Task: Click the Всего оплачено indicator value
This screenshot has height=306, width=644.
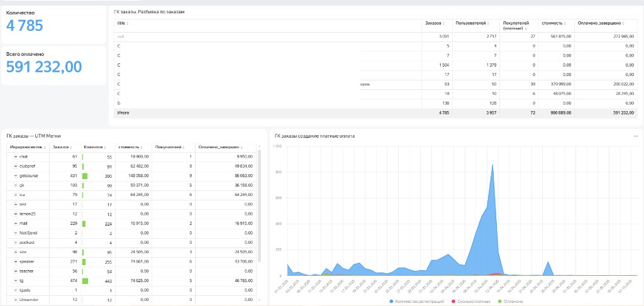Action: tap(43, 67)
